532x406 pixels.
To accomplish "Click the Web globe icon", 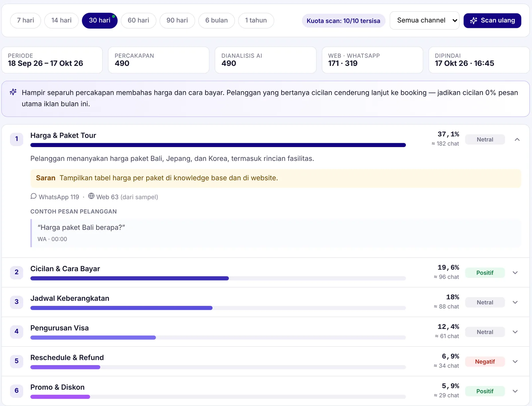I will (x=91, y=196).
